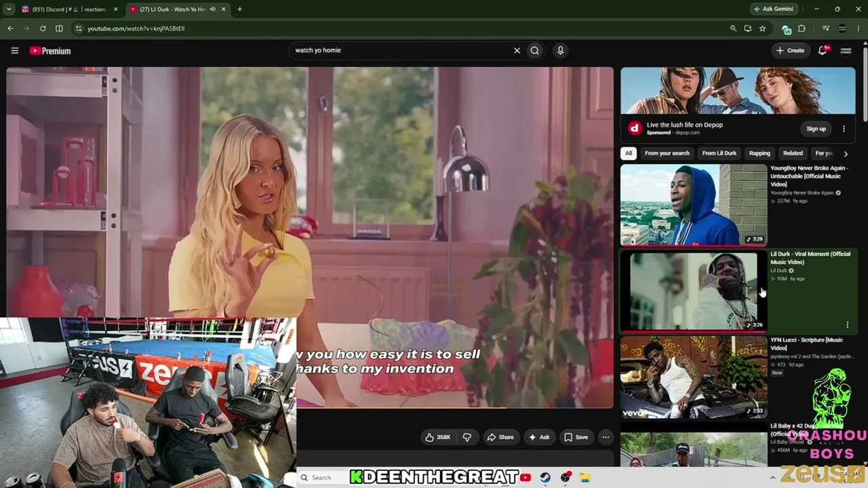Dislike the video with thumbs down
The width and height of the screenshot is (868, 488).
[467, 437]
